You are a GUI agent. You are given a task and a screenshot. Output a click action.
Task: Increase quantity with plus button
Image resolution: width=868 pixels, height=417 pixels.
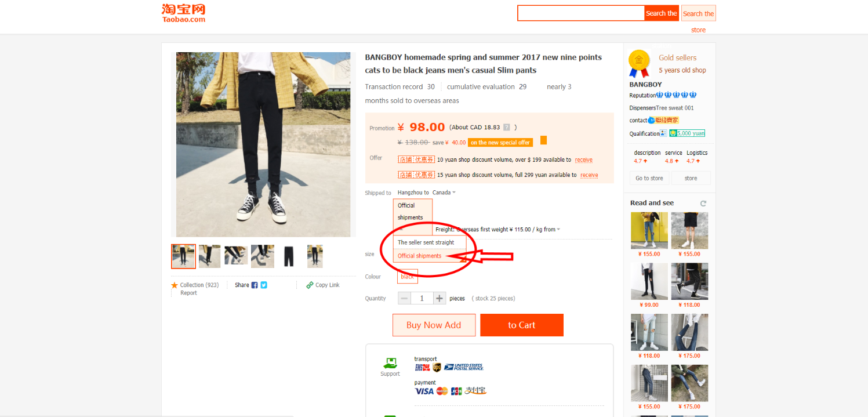[x=440, y=298]
